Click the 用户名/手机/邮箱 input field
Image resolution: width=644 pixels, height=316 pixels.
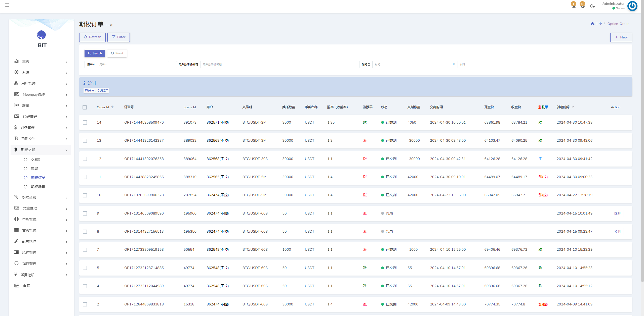[276, 65]
